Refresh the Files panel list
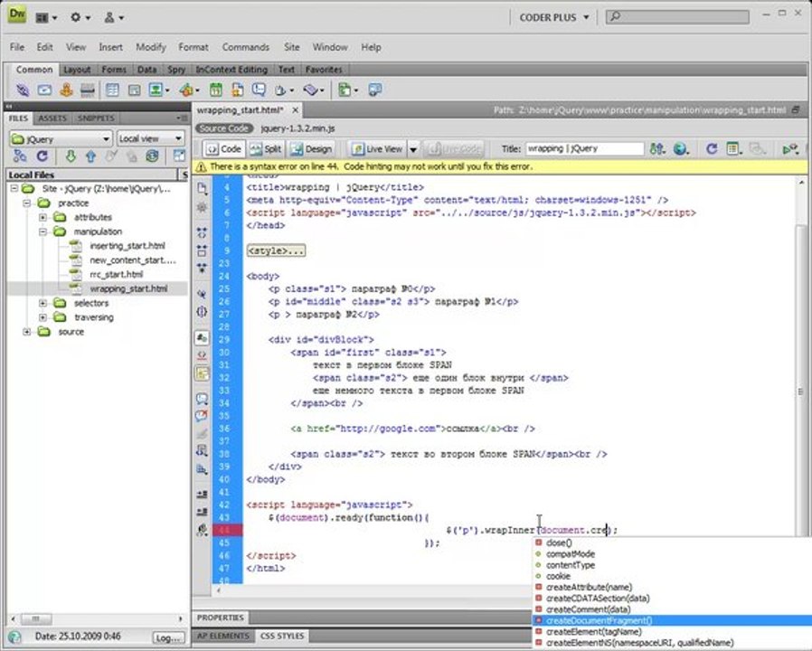Viewport: 812px width, 651px height. click(x=42, y=156)
